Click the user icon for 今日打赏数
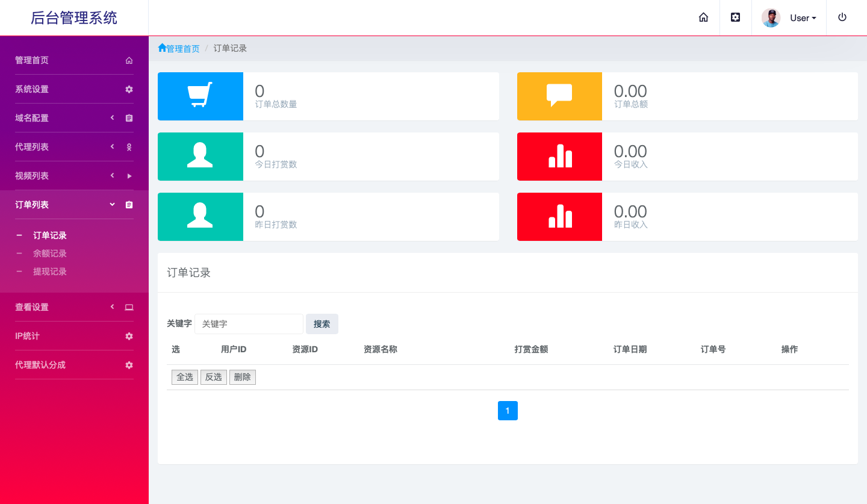The height and width of the screenshot is (504, 867). pyautogui.click(x=200, y=156)
